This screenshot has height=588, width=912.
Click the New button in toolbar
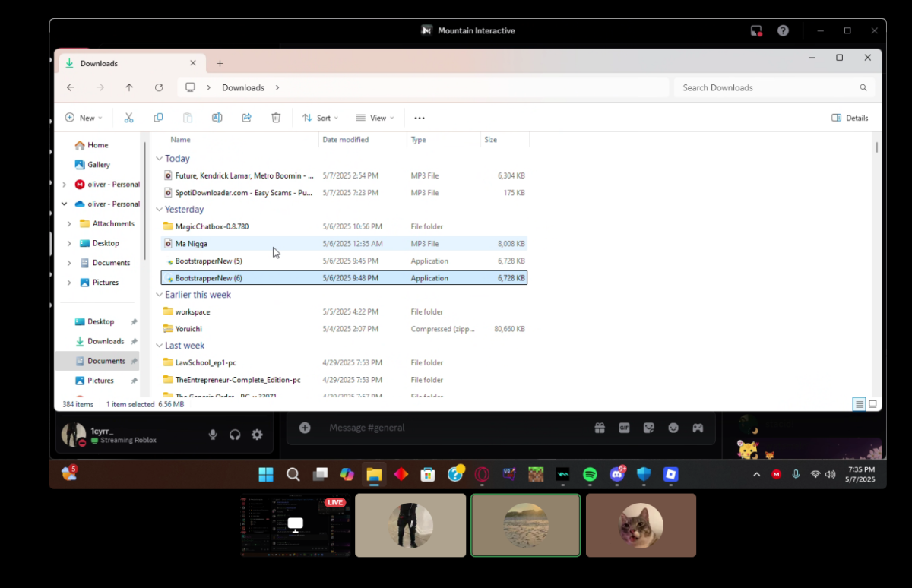84,118
